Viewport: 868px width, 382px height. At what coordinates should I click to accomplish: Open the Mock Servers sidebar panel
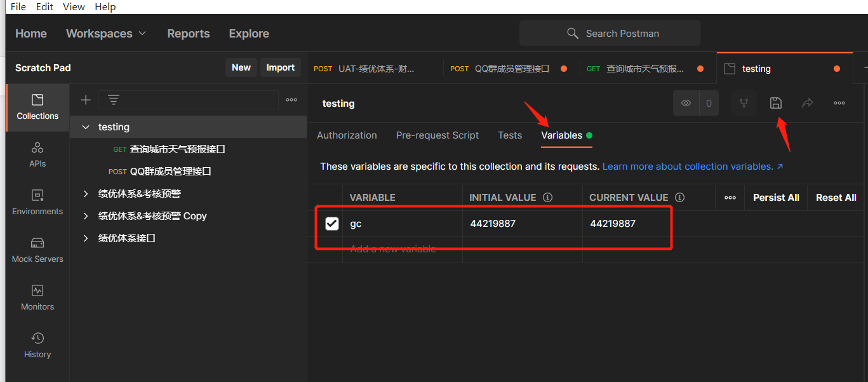click(x=37, y=250)
